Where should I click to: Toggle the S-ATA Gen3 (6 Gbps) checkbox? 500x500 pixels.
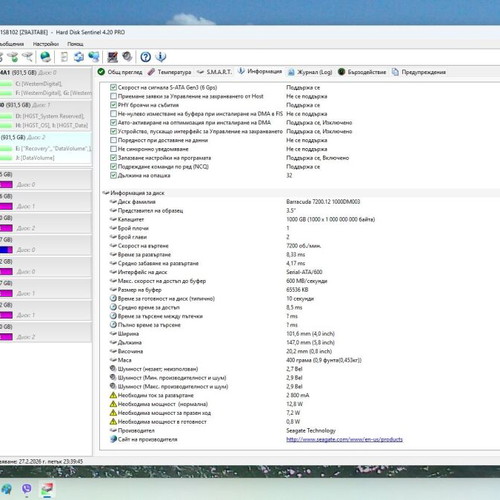tap(113, 88)
